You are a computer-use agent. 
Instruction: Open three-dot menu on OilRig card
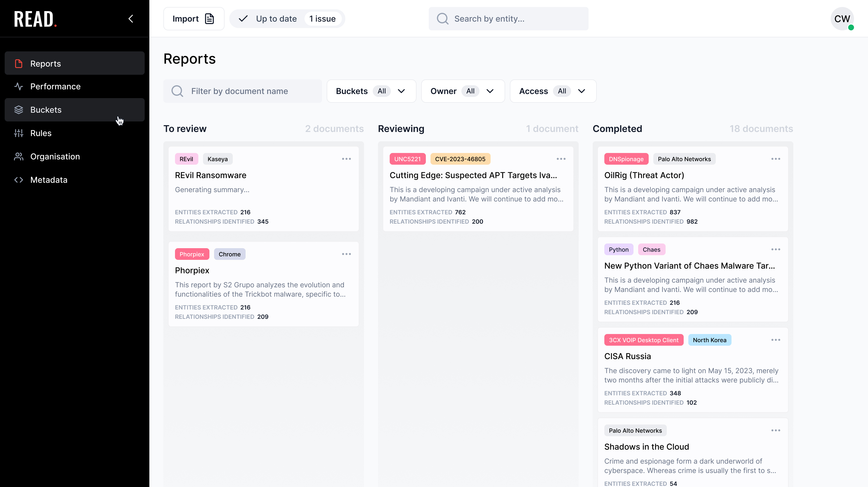click(x=775, y=159)
